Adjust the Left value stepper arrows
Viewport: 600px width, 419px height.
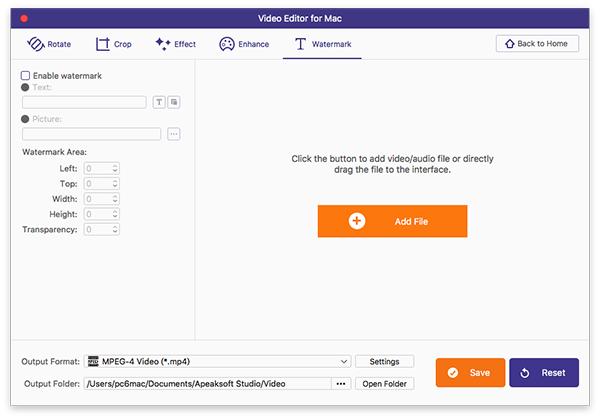(x=115, y=168)
